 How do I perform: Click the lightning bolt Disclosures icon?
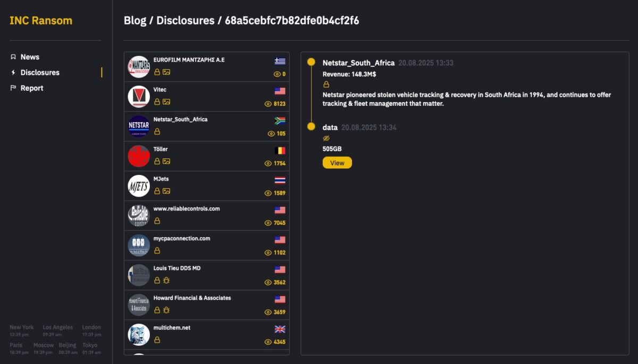point(13,72)
